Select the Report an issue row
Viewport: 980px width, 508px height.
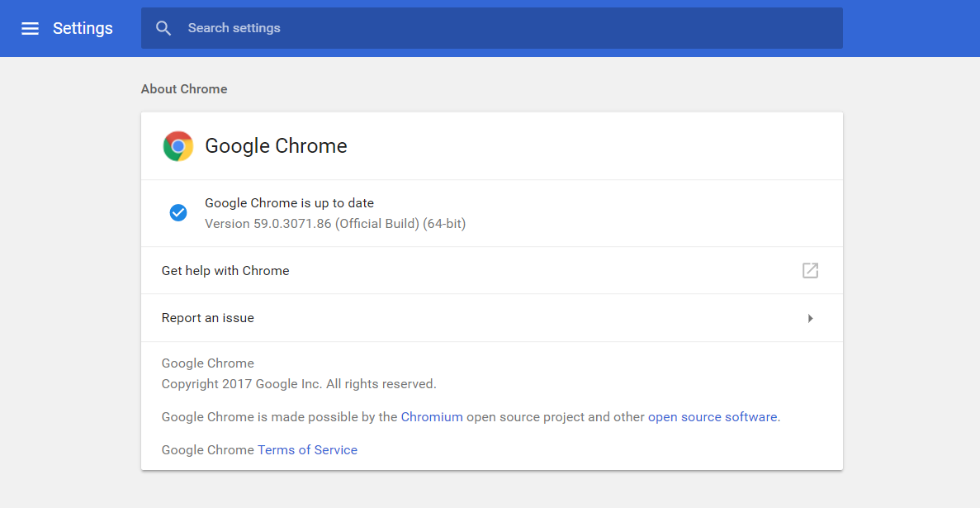point(492,318)
